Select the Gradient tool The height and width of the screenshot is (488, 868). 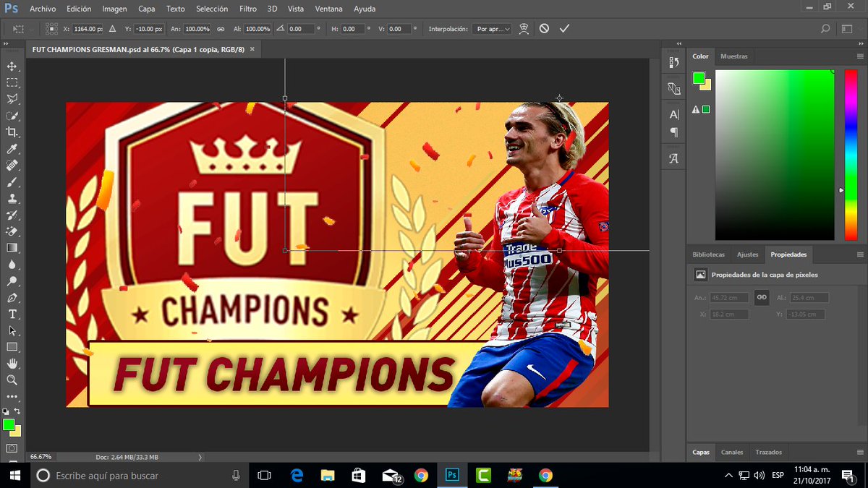click(12, 247)
